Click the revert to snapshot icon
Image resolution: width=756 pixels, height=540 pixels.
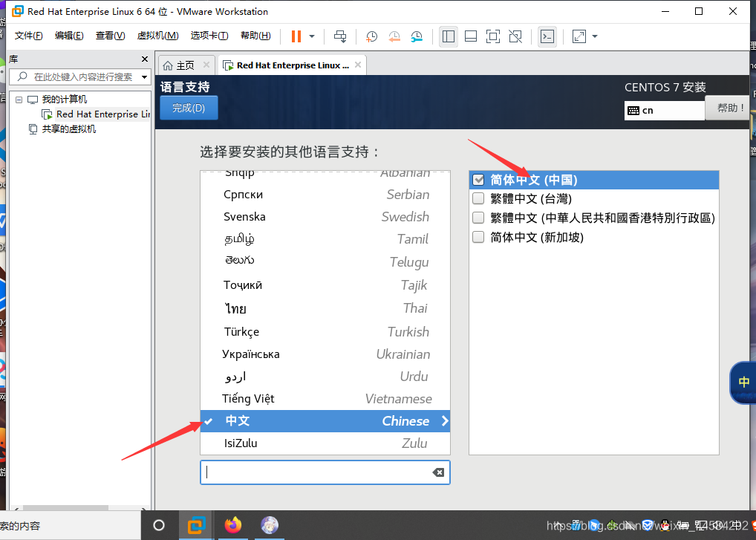(394, 36)
